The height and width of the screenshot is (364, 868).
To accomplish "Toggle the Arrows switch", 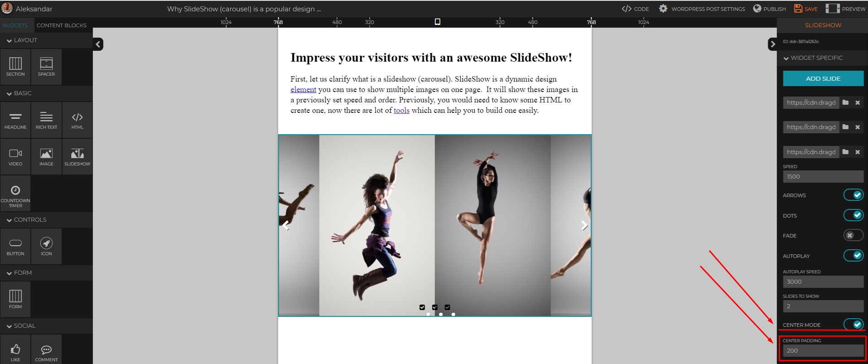I will 853,195.
